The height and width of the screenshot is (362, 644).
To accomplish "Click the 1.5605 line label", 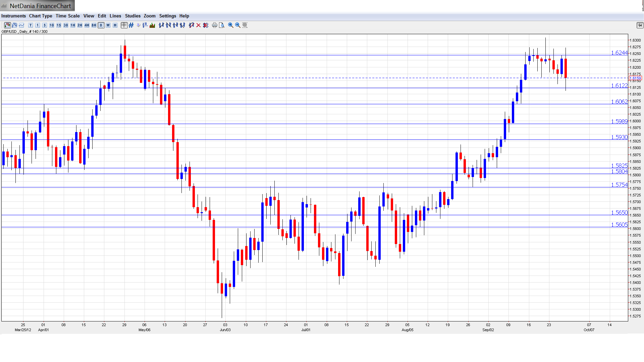I will click(619, 225).
